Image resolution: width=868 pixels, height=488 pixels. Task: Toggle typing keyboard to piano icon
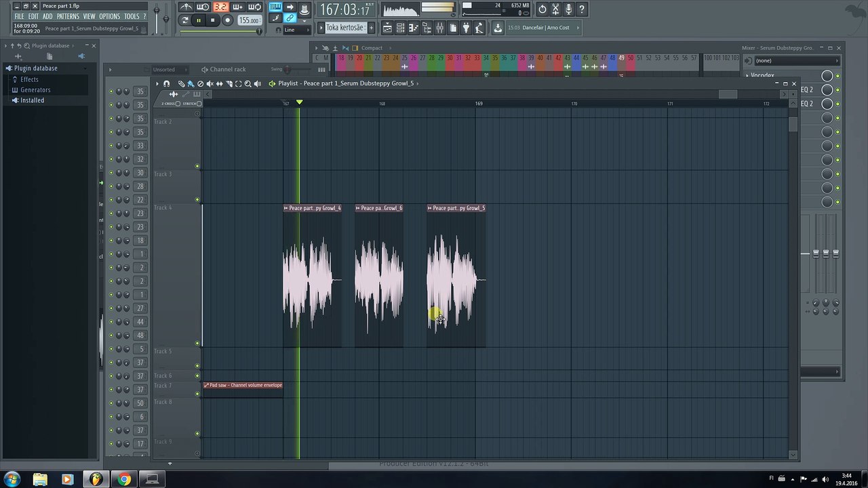coord(275,7)
